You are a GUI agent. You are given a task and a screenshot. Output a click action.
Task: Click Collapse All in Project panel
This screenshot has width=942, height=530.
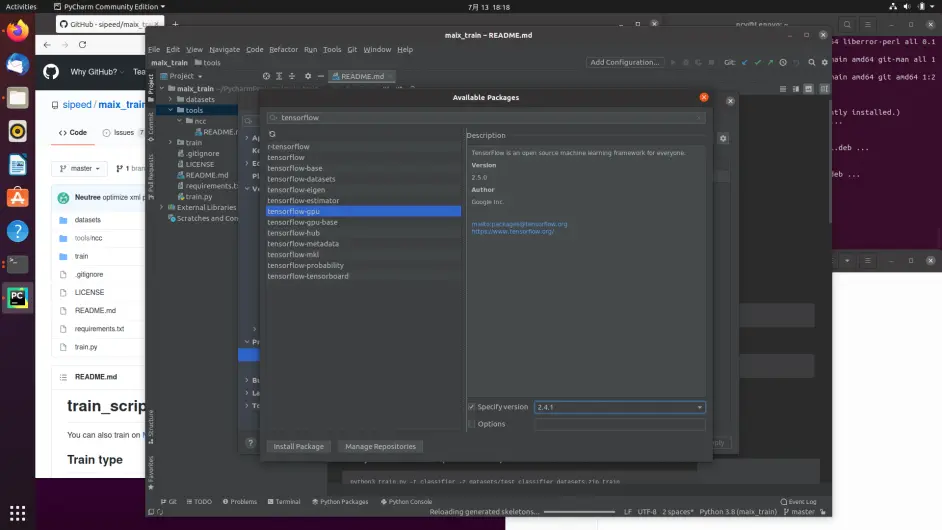click(292, 76)
